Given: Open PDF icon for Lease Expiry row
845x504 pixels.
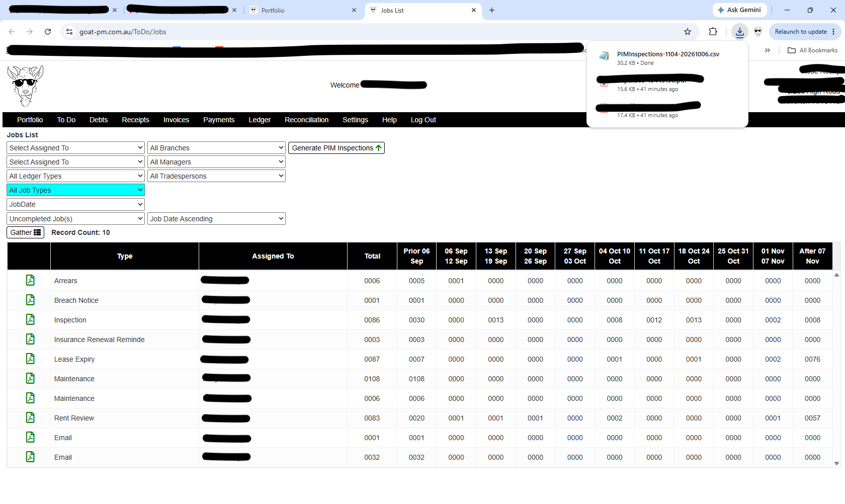Looking at the screenshot, I should pyautogui.click(x=30, y=359).
